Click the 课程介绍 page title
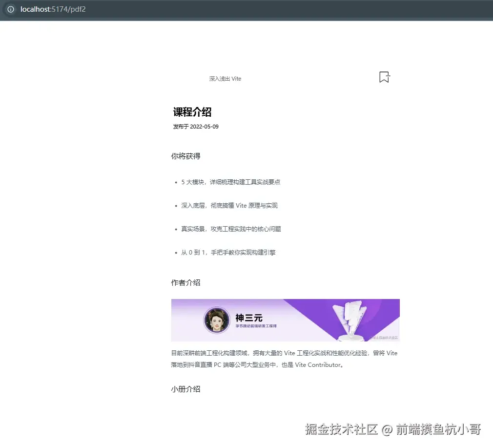 [192, 112]
